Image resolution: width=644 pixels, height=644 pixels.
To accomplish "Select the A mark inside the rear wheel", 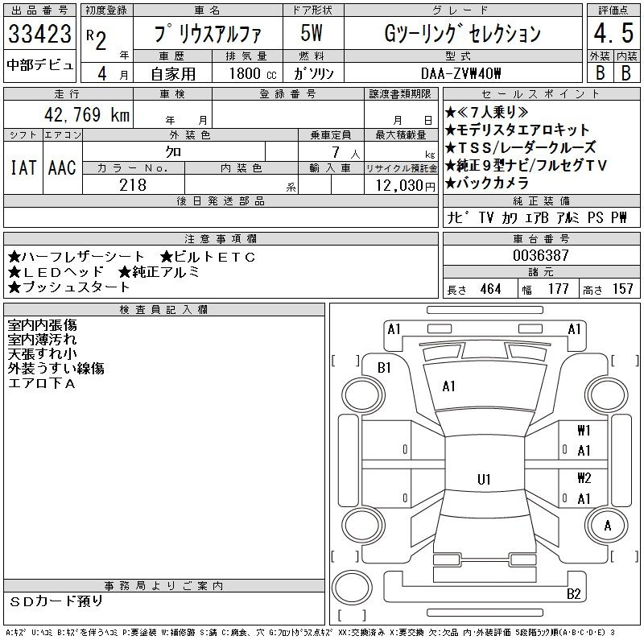I will coord(608,526).
